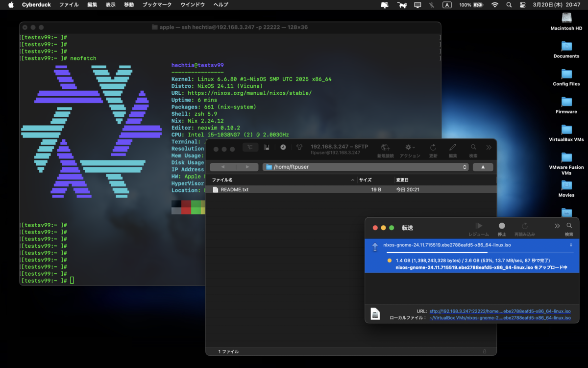This screenshot has width=588, height=368.
Task: Click 再読み込み (reload) in Transfers
Action: coord(525,229)
